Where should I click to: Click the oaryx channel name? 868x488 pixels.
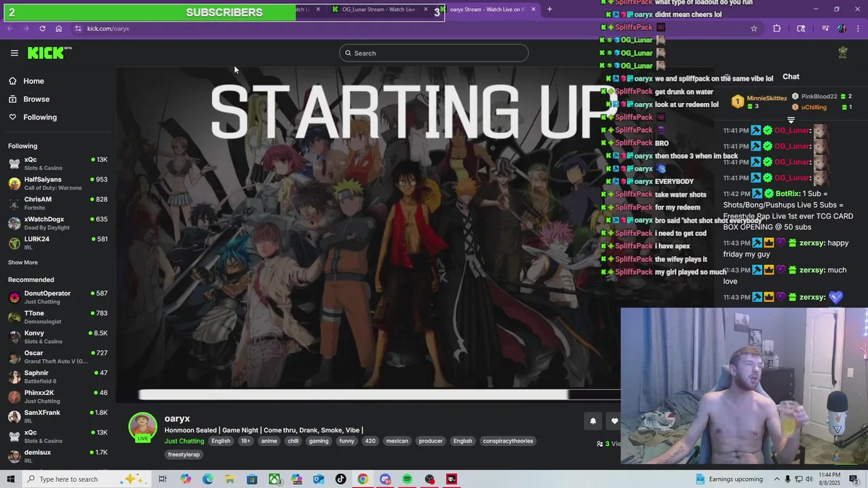177,419
